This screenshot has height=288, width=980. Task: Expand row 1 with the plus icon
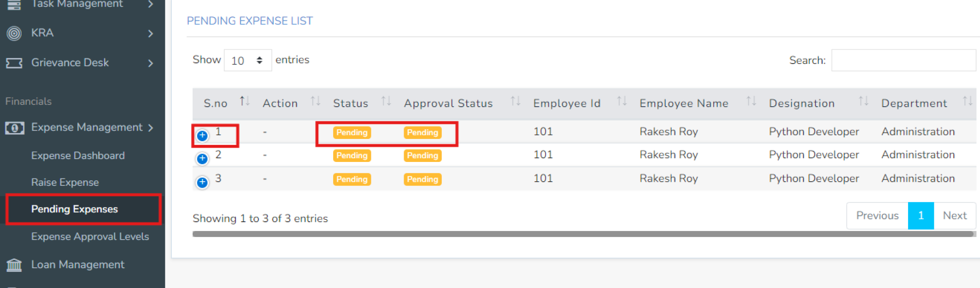(202, 135)
